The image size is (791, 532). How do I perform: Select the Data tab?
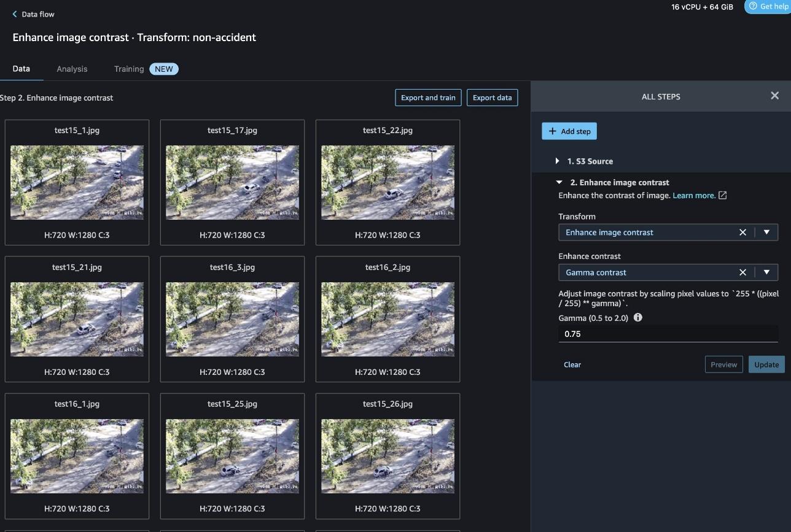point(21,69)
